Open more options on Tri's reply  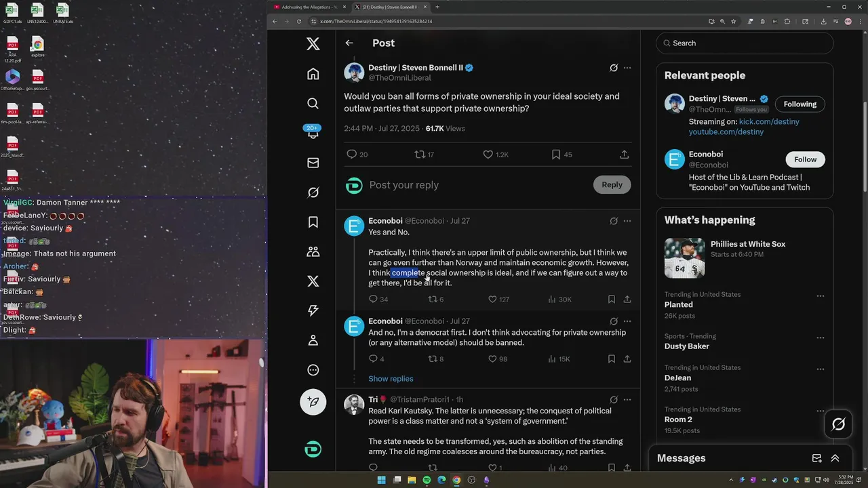tap(627, 400)
